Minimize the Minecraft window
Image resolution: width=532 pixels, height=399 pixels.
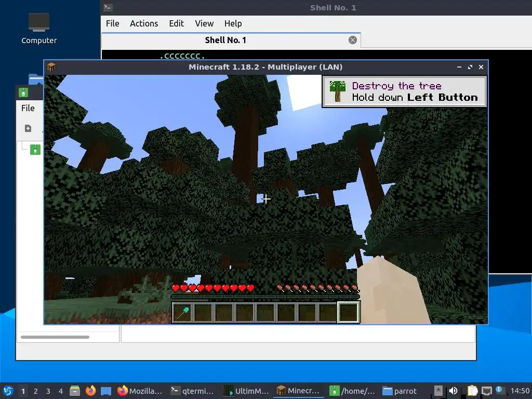(x=459, y=67)
